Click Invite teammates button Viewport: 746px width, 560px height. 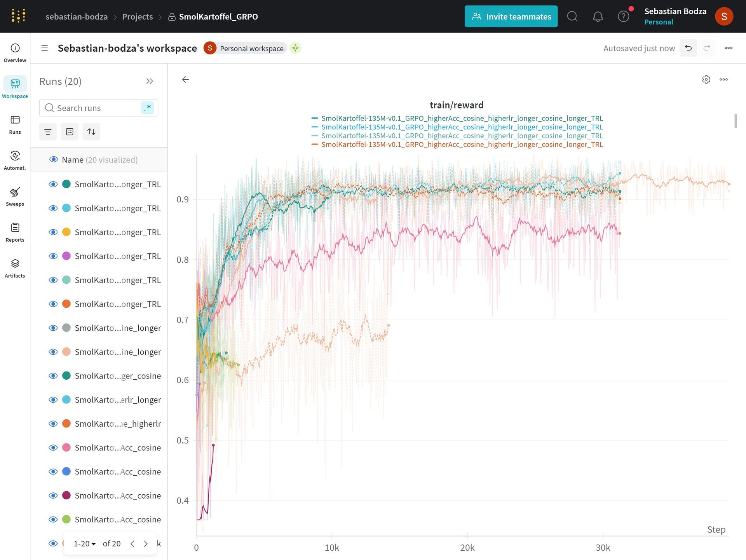pyautogui.click(x=511, y=16)
